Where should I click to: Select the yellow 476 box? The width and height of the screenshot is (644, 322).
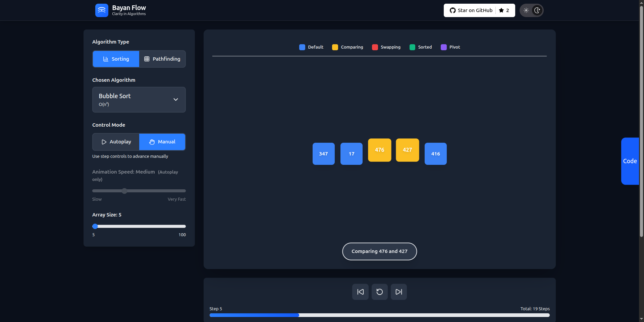pyautogui.click(x=380, y=150)
